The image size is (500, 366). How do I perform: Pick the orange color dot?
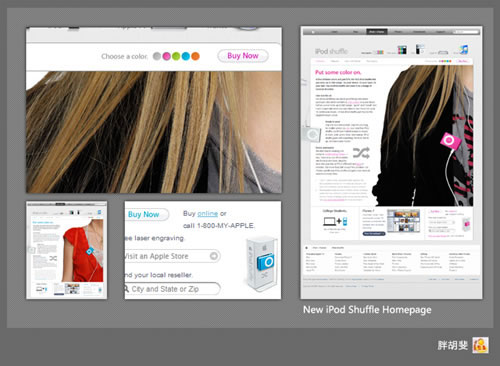tap(195, 56)
